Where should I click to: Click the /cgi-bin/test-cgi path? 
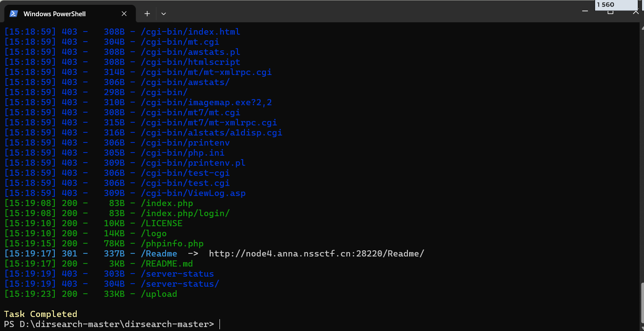185,173
